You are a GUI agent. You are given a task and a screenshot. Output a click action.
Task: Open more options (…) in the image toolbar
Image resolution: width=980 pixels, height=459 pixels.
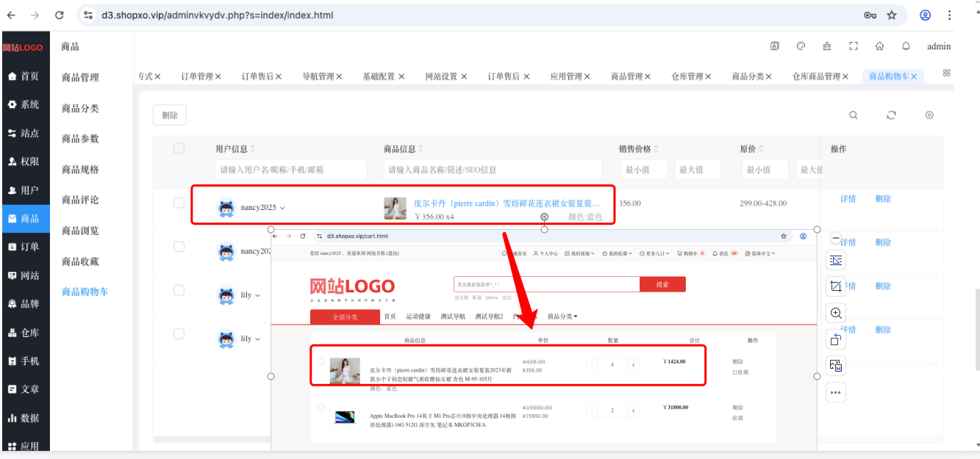(x=835, y=392)
